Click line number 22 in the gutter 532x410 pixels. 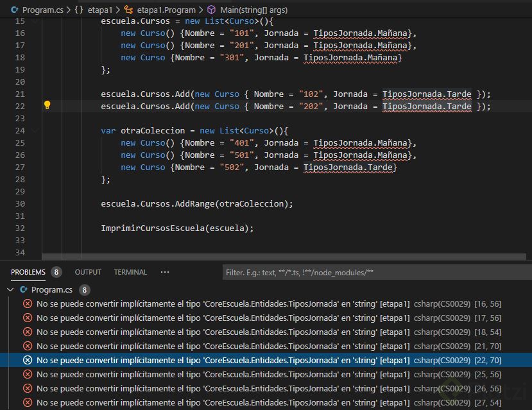[20, 106]
